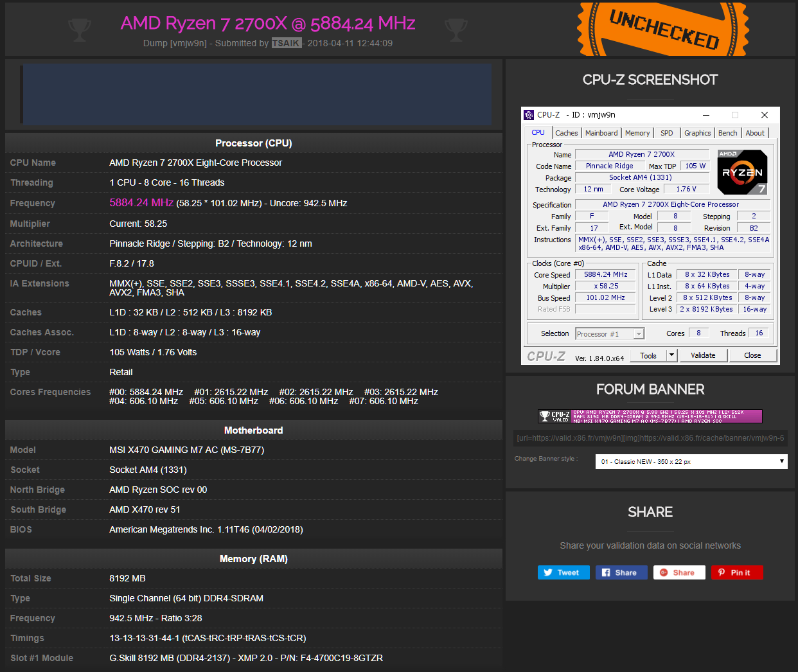Click the forum banner URL text field
Viewport: 798px width, 672px height.
tap(650, 438)
